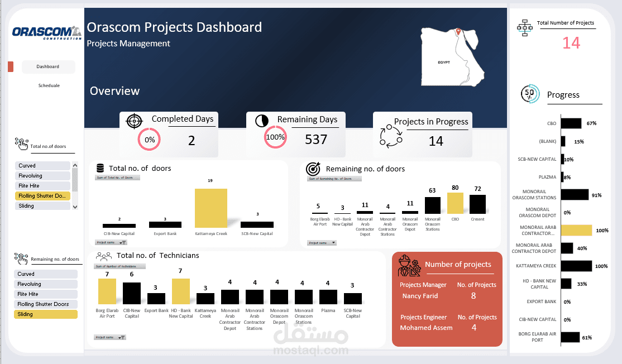Click the yellow CBO bar showing 80 remaining doors
Viewport: 622px width, 364px height.
(455, 203)
